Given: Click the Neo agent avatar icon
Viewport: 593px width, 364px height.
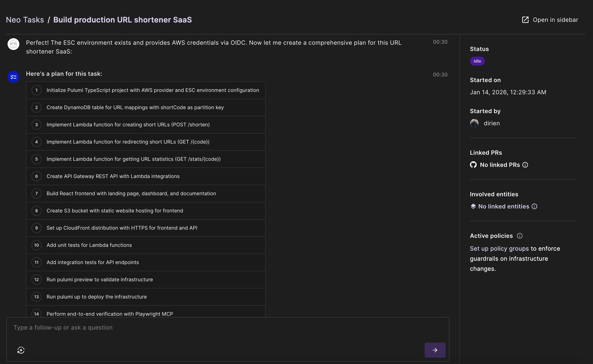Looking at the screenshot, I should (13, 44).
